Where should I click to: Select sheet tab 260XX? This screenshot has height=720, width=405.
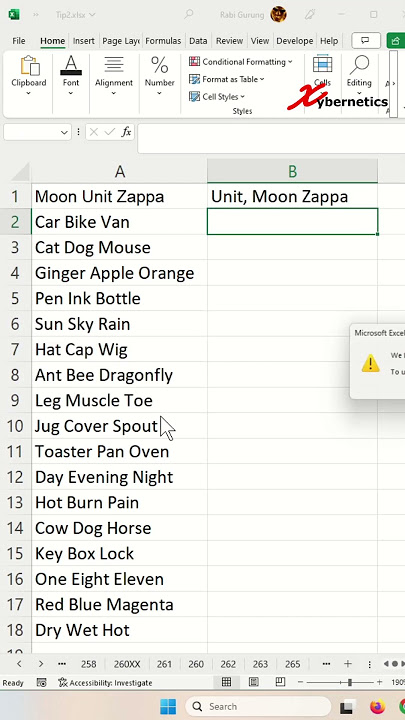[127, 664]
